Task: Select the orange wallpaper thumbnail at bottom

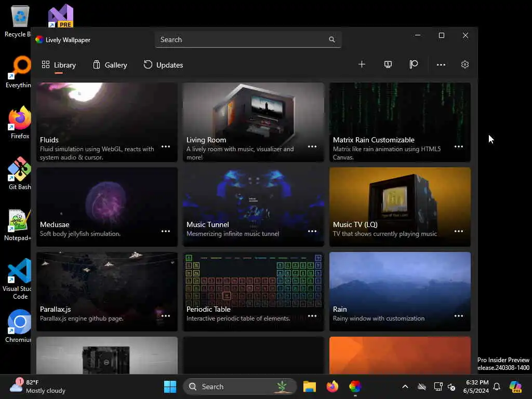Action: 400,355
